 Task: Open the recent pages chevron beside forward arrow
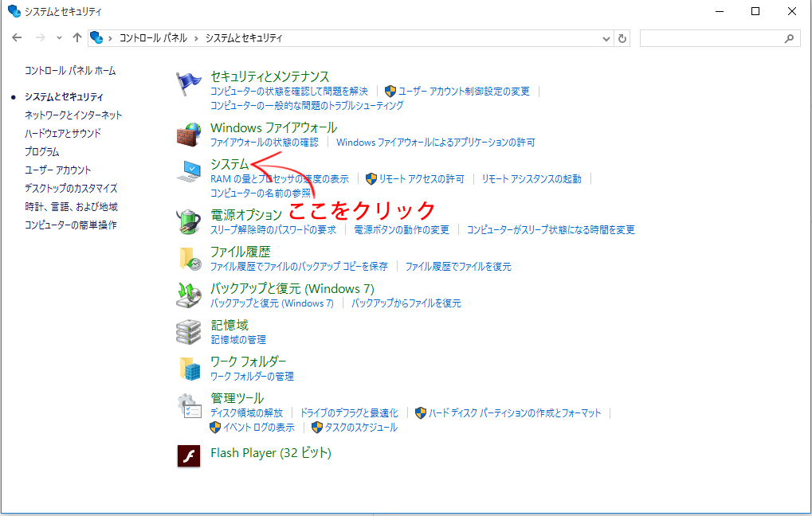click(59, 37)
